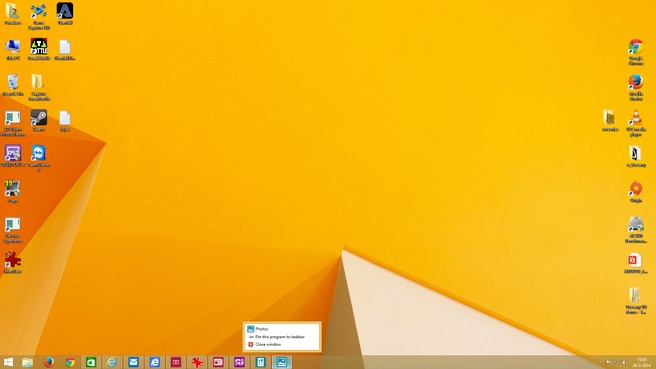This screenshot has width=656, height=369.
Task: Click the active Photos taskbar button
Action: [282, 362]
